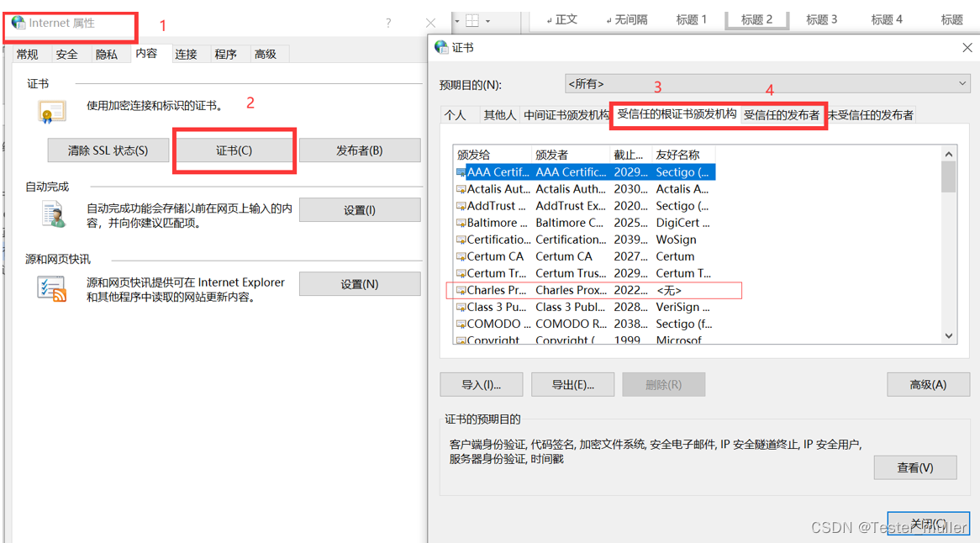Screen dimensions: 980x543
Task: Click the Baltimore certificate row icon
Action: pos(461,223)
